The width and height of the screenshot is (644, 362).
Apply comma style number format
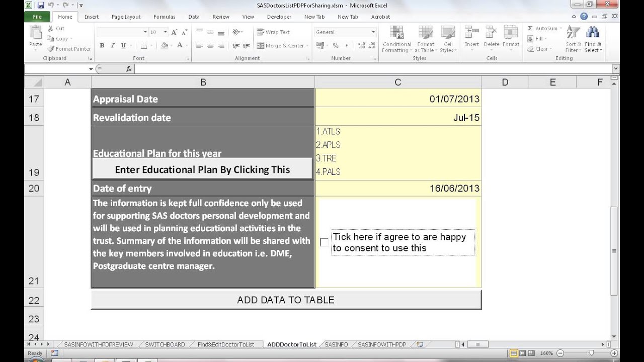(x=346, y=46)
